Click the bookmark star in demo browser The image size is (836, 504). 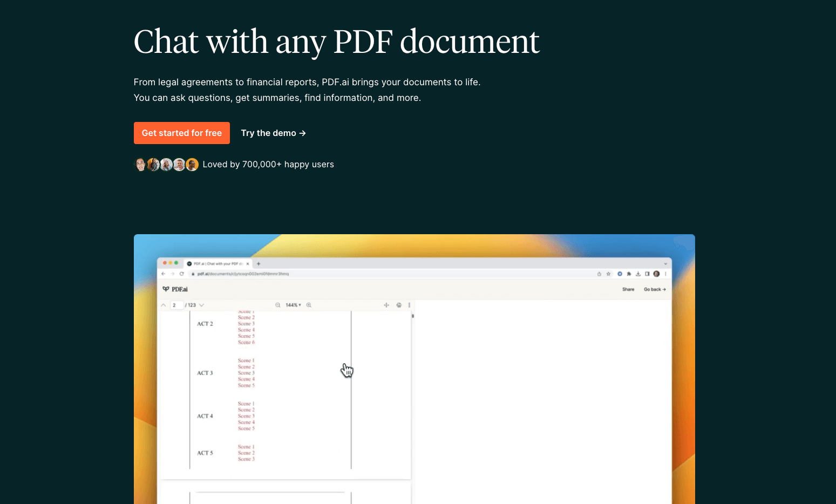point(608,274)
